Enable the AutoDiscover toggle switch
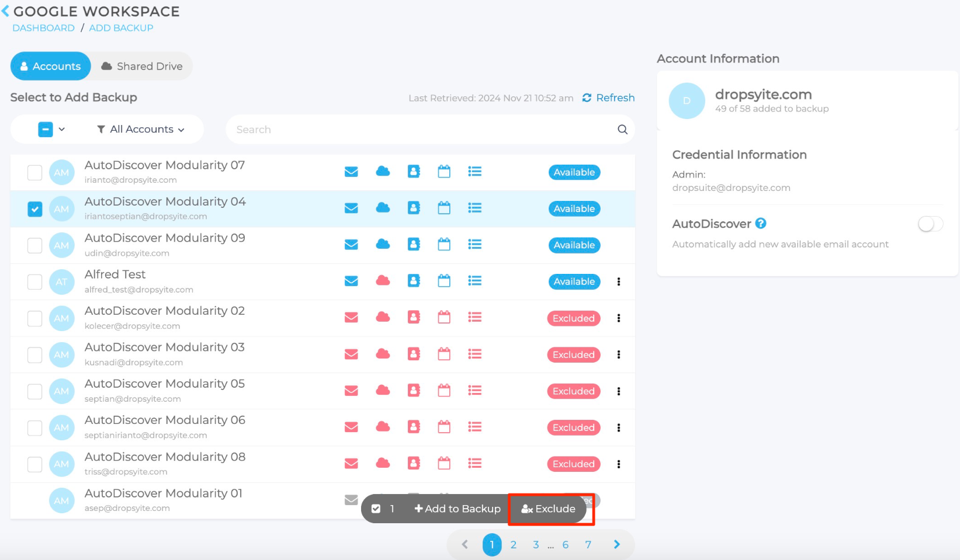Screen dimensions: 960x560 (x=930, y=224)
